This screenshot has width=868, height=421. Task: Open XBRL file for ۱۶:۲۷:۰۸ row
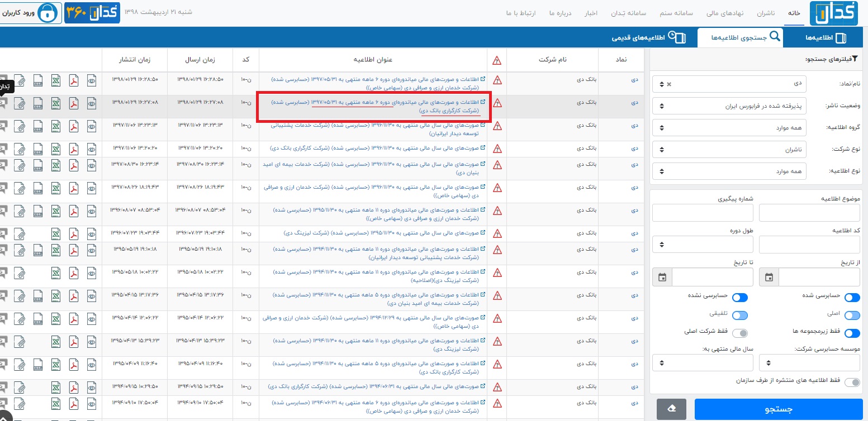[38, 103]
